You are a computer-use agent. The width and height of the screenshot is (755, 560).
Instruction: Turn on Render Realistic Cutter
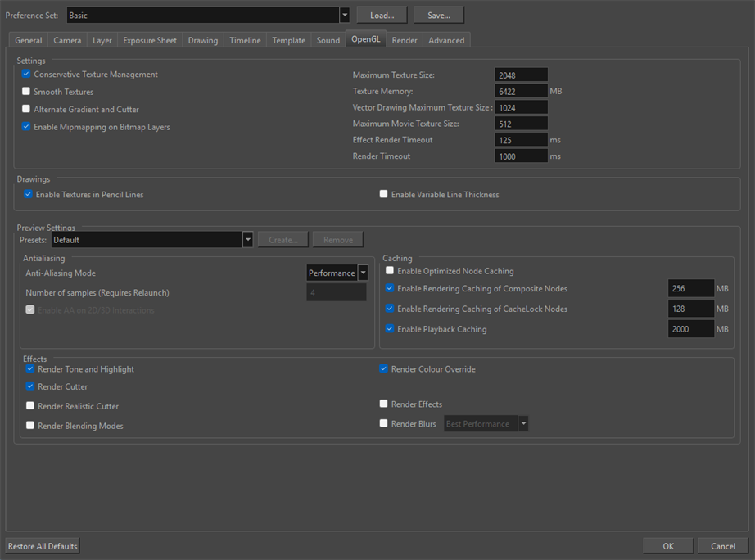pos(30,406)
